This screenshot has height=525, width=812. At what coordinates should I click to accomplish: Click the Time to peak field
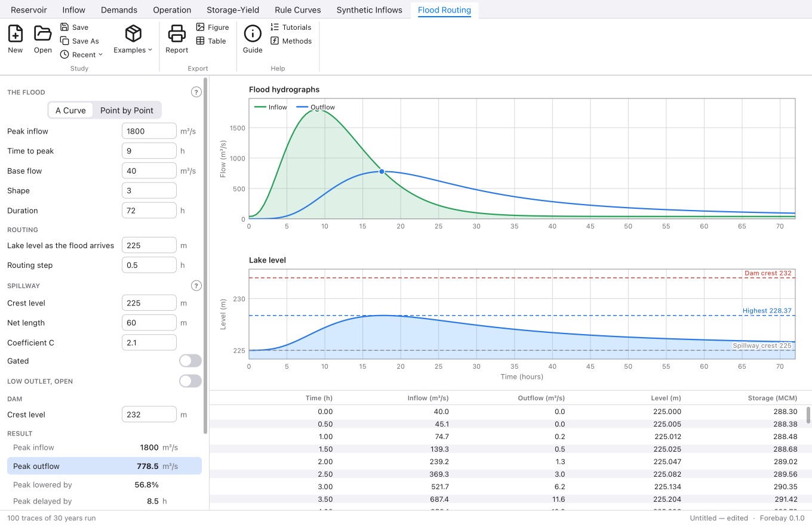[x=149, y=151]
